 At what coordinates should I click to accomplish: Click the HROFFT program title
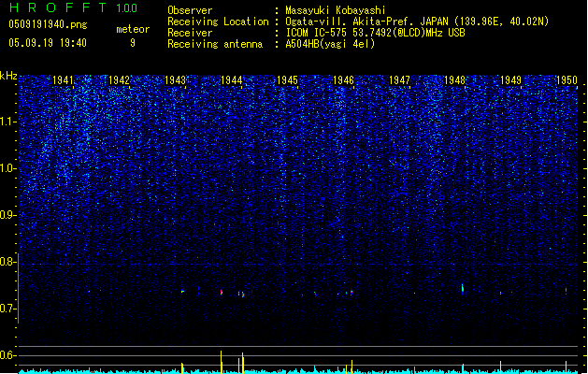point(58,7)
